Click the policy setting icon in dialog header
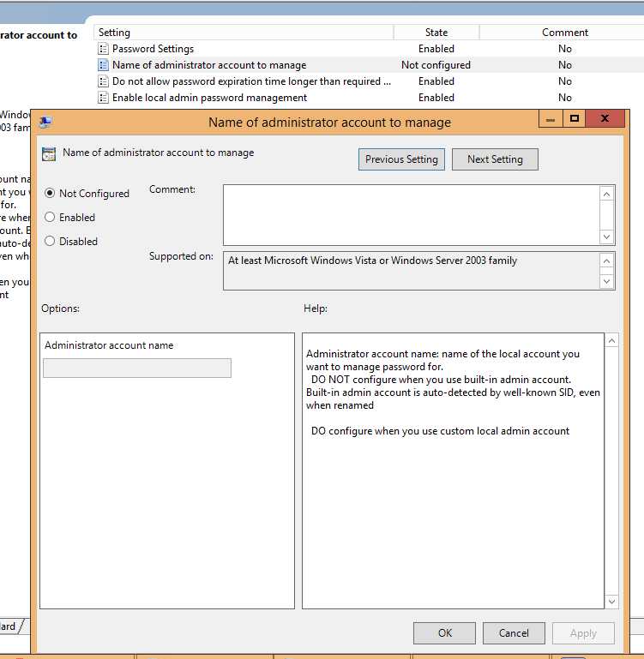 pos(49,153)
